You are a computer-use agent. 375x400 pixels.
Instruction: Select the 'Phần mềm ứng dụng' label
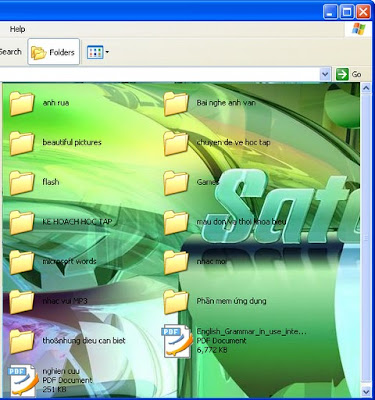point(231,301)
